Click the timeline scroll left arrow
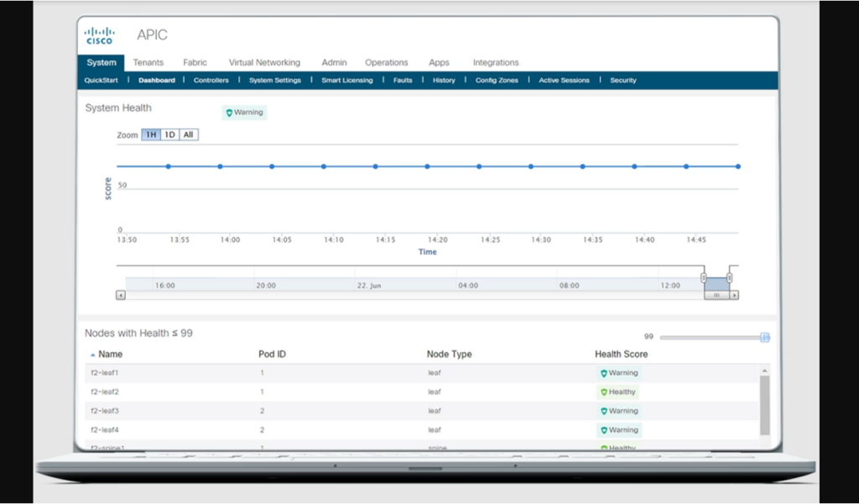This screenshot has width=859, height=504. [121, 295]
